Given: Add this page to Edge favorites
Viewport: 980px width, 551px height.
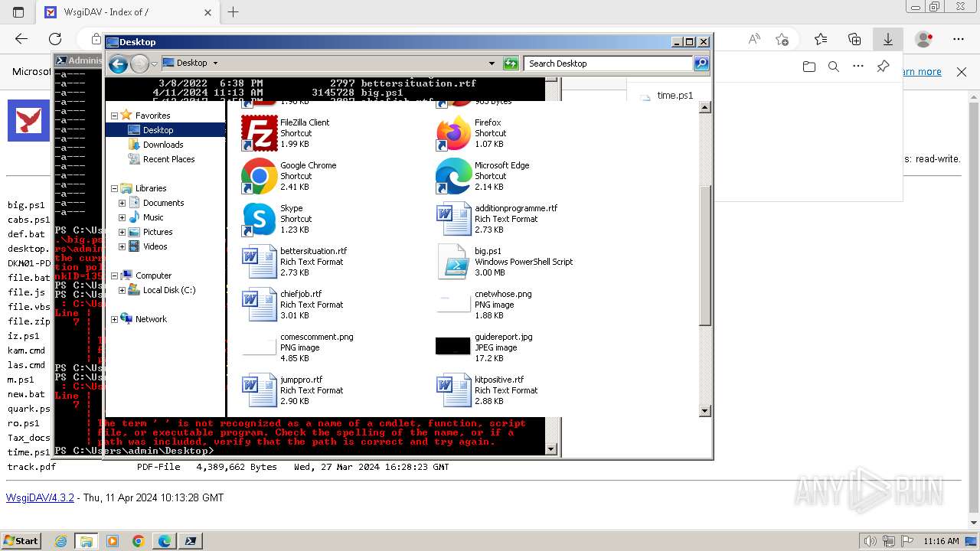Looking at the screenshot, I should point(782,39).
